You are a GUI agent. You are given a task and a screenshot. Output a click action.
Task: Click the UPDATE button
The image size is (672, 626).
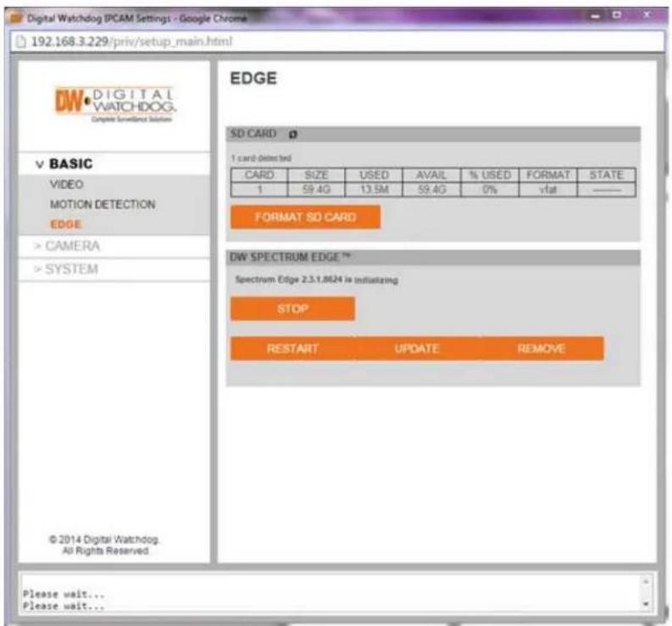417,348
